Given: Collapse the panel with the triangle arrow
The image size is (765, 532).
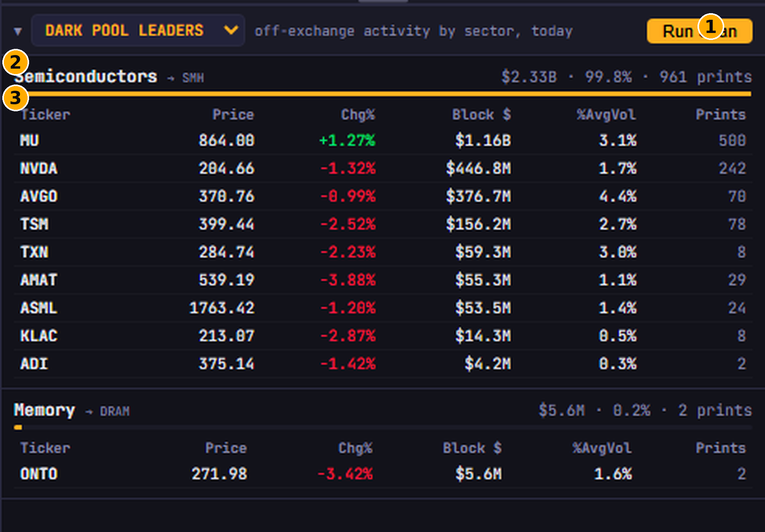Looking at the screenshot, I should (x=17, y=31).
